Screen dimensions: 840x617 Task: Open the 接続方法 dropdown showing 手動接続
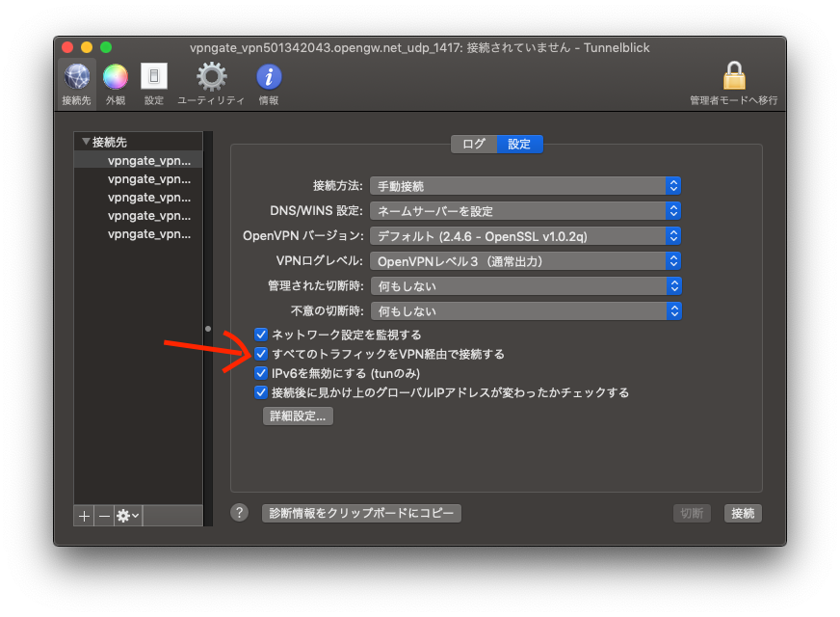[x=526, y=186]
